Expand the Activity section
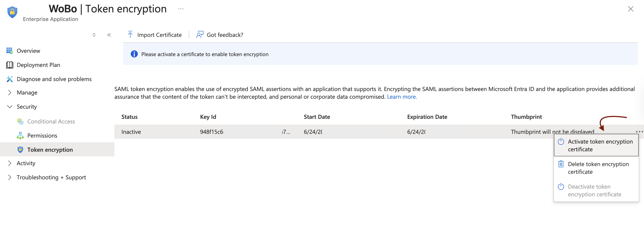644x231 pixels. click(x=9, y=163)
